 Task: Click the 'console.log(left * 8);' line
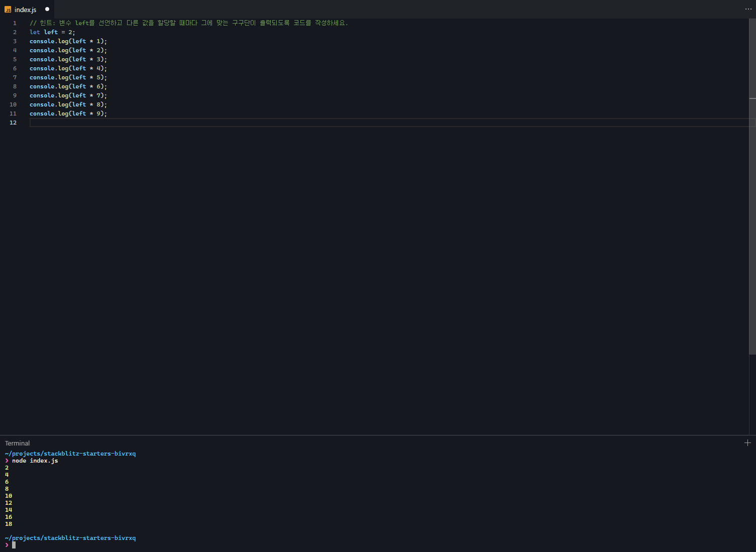pos(68,104)
